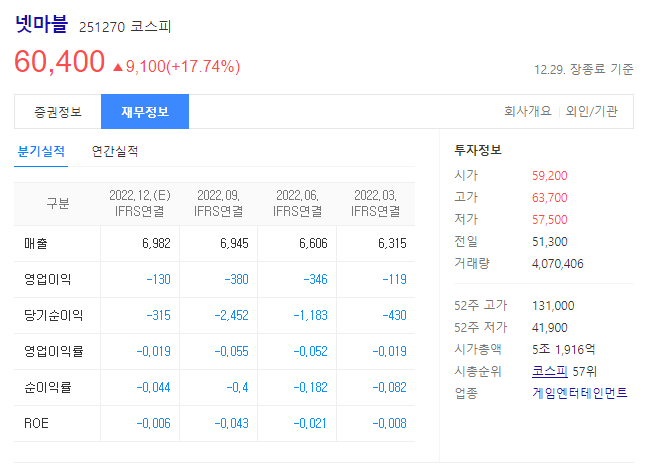Click the 투자정보 section heading

point(478,150)
